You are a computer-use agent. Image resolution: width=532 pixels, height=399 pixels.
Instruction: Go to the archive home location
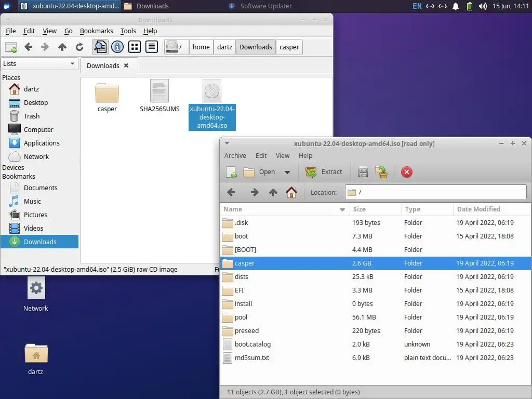(x=291, y=192)
